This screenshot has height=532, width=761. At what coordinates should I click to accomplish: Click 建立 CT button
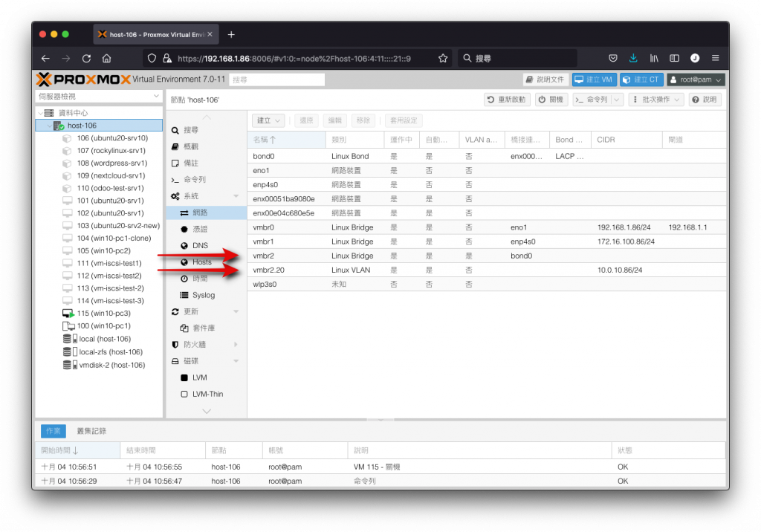(x=641, y=80)
